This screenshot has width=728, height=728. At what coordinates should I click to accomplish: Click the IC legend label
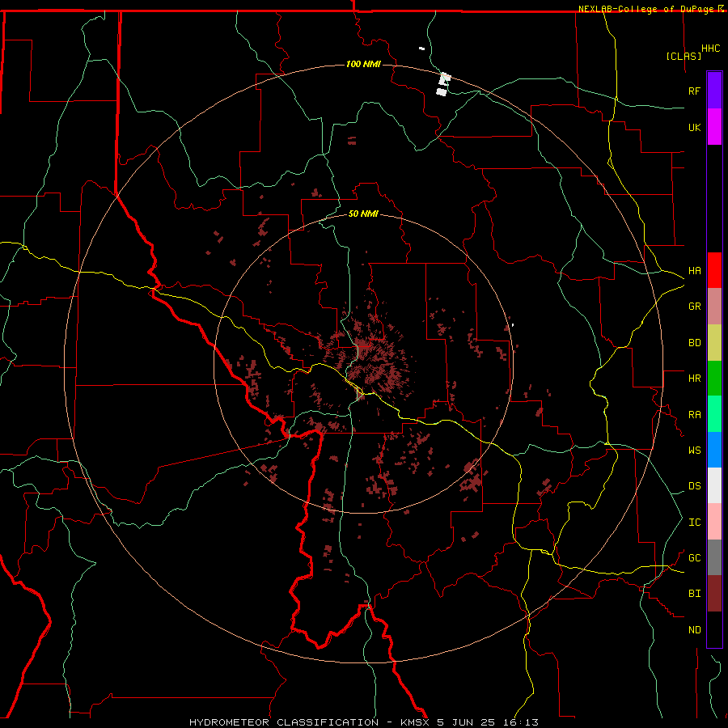pos(694,522)
